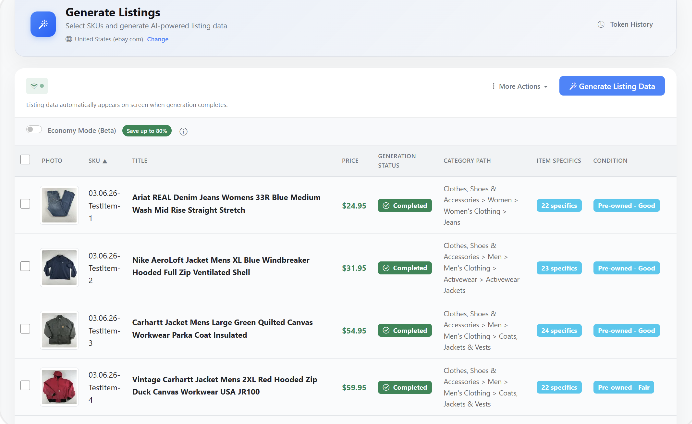Image resolution: width=692 pixels, height=424 pixels.
Task: Click the Generate Listing Data button
Action: [612, 86]
